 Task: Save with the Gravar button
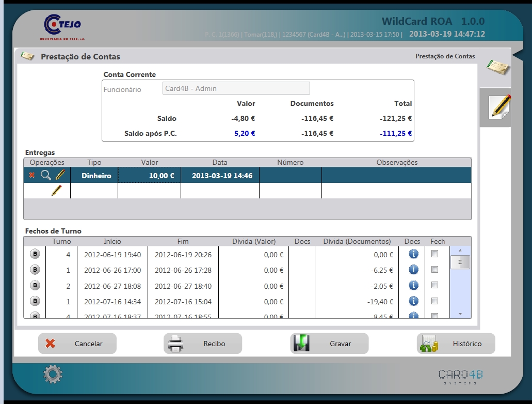point(329,344)
